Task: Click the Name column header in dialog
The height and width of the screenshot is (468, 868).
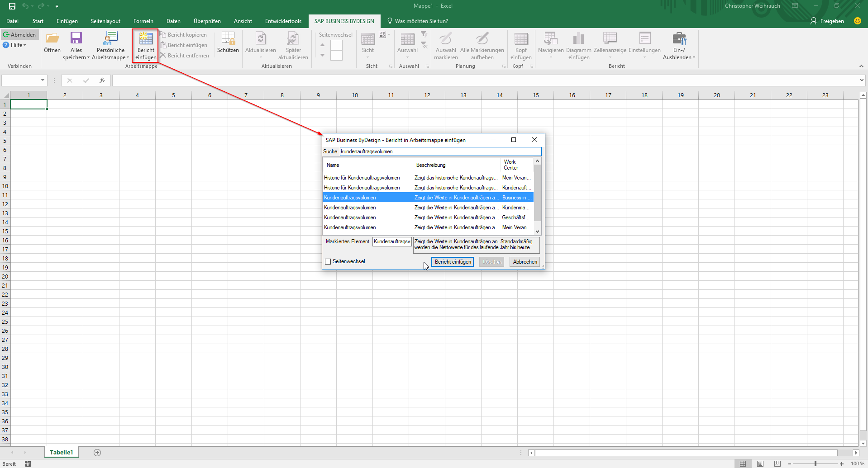Action: coord(368,165)
